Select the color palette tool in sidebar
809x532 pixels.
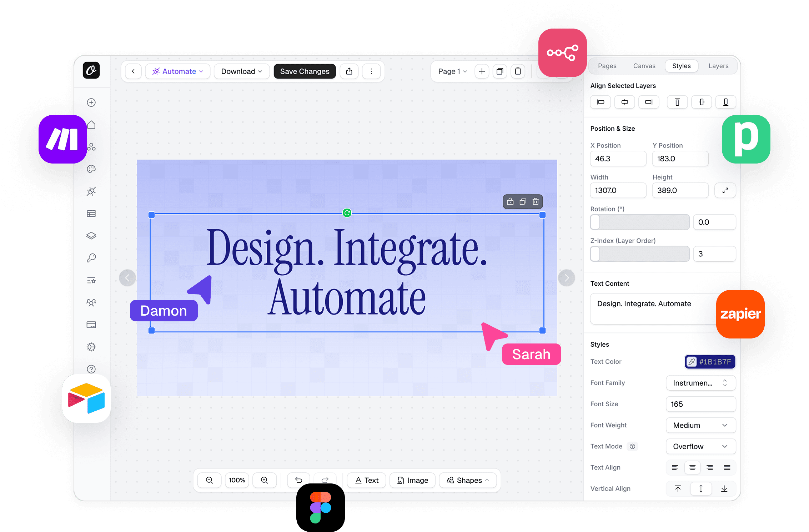click(91, 169)
